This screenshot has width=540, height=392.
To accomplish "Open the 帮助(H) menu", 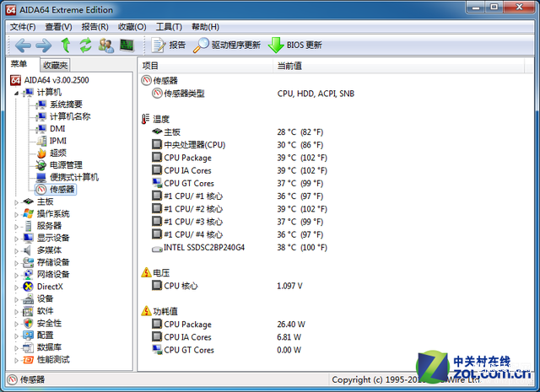I will coord(206,27).
